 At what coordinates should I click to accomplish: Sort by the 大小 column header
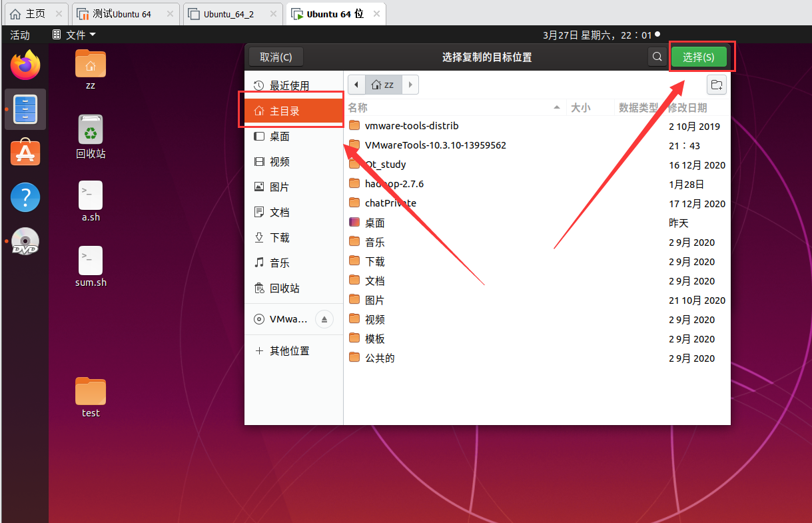tap(590, 107)
